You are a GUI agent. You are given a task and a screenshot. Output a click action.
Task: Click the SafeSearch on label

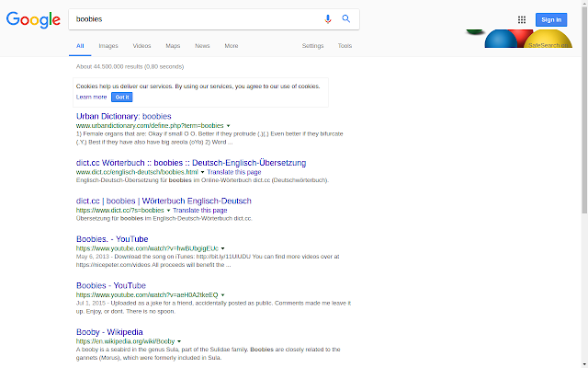point(548,45)
